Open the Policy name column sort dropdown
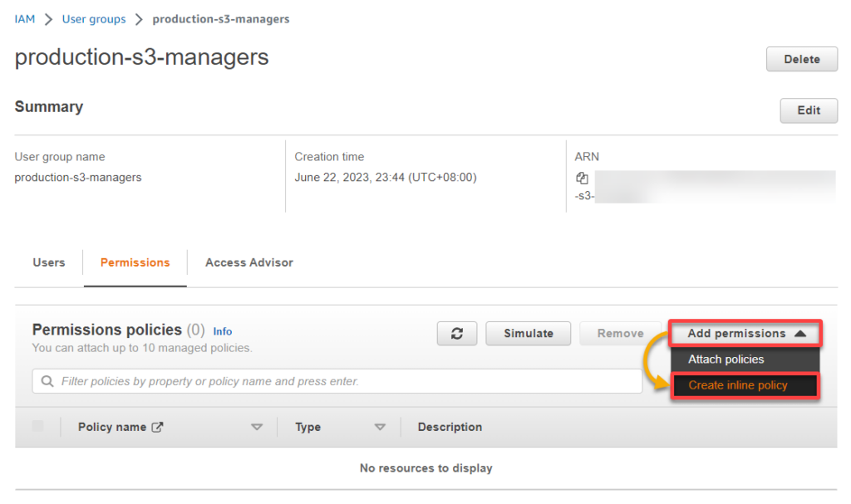This screenshot has width=851, height=504. click(258, 426)
